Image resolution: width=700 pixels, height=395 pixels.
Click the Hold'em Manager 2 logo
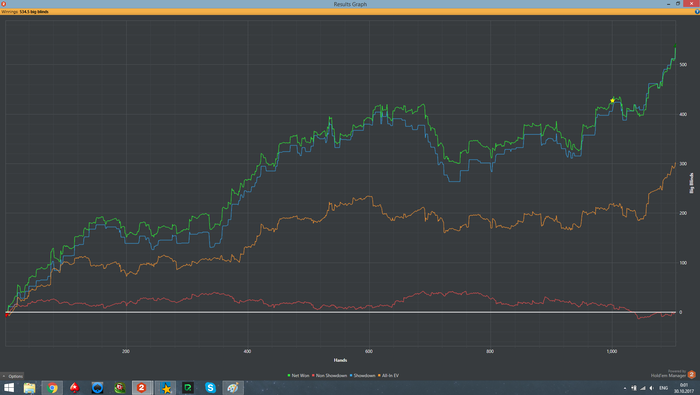pos(692,374)
